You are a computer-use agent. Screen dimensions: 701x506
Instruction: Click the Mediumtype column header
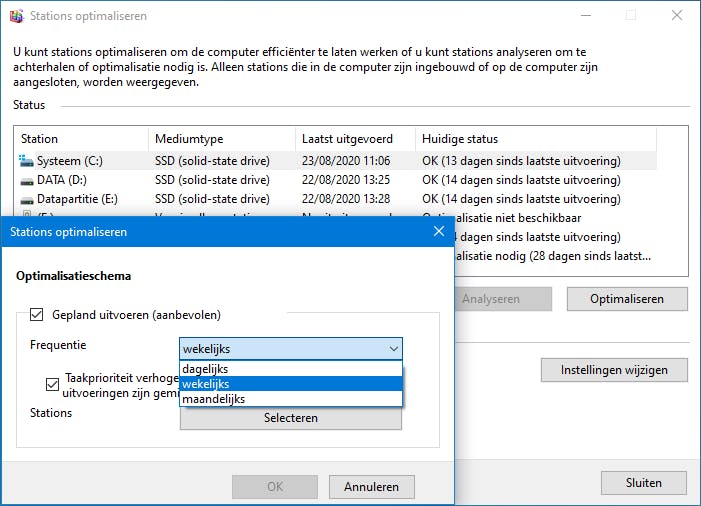[x=222, y=139]
